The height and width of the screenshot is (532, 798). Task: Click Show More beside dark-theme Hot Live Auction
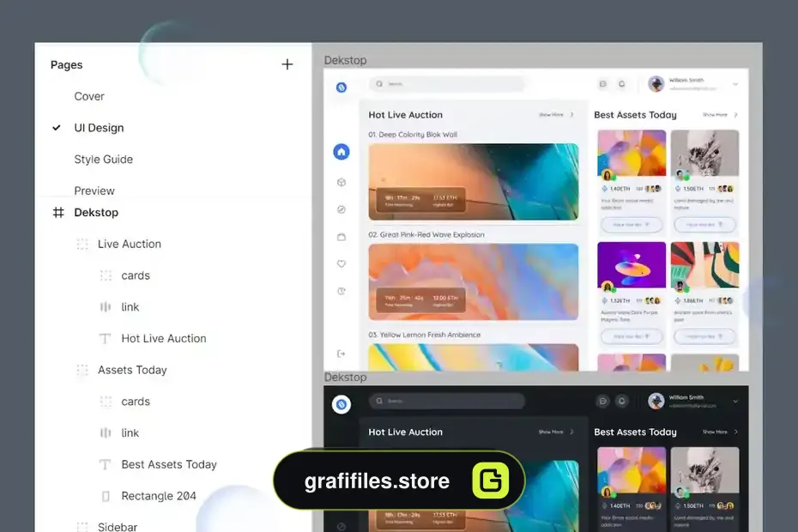click(x=556, y=432)
